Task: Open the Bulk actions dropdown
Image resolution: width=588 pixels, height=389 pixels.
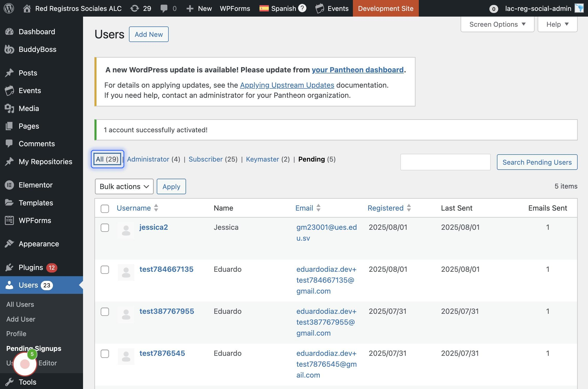Action: click(124, 186)
